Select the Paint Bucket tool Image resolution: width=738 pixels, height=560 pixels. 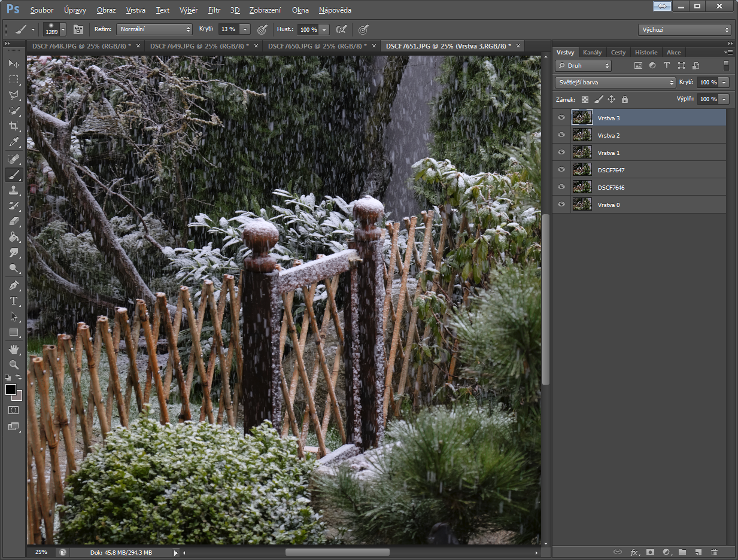13,237
